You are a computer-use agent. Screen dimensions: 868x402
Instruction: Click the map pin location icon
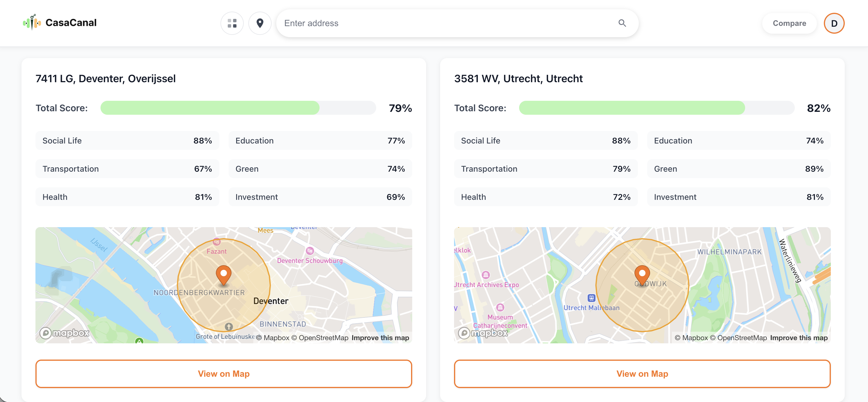point(259,23)
